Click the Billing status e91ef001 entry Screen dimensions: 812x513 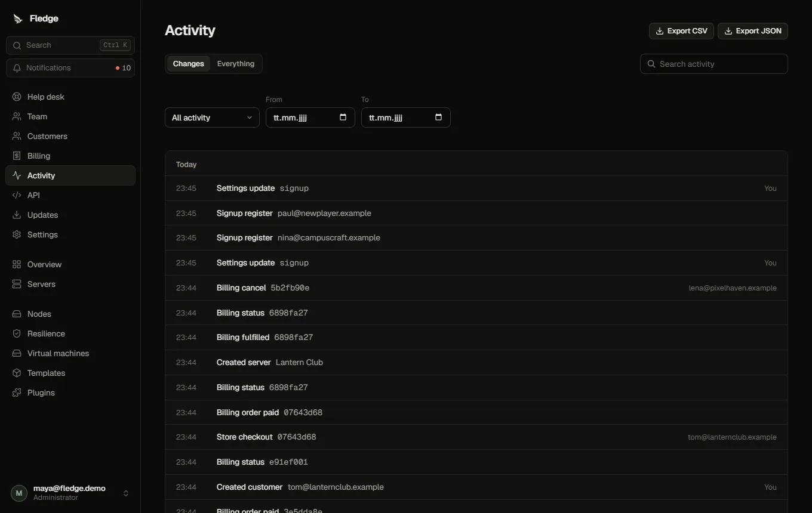click(x=476, y=462)
